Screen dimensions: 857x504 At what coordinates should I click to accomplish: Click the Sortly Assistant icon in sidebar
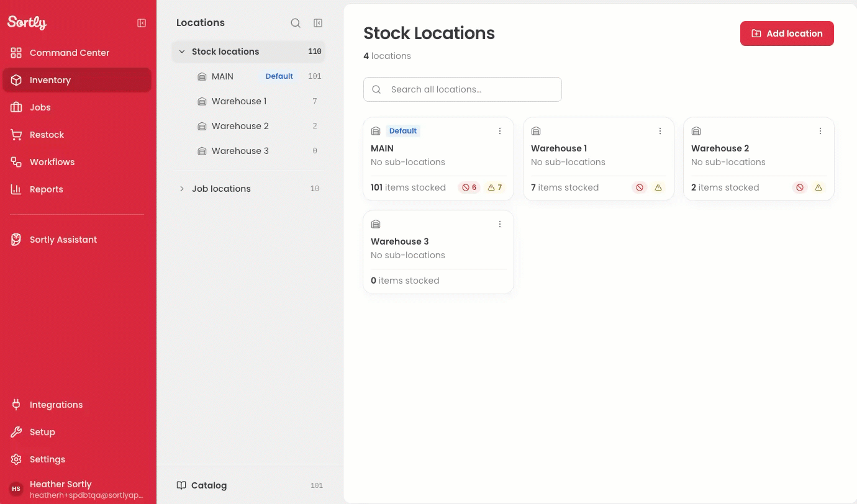point(16,240)
